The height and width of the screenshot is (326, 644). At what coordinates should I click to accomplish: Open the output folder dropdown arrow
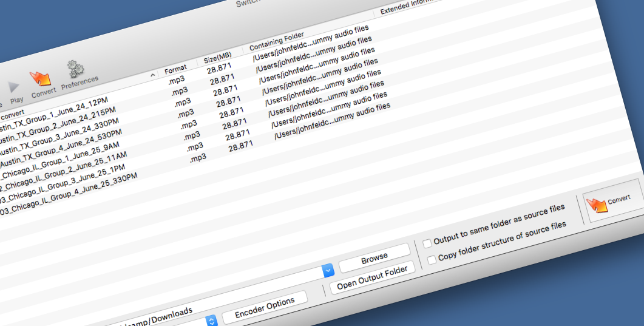pyautogui.click(x=328, y=270)
